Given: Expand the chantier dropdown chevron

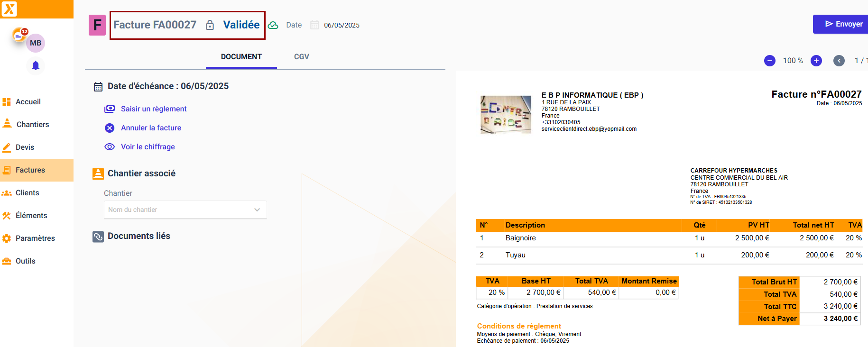Looking at the screenshot, I should tap(257, 210).
